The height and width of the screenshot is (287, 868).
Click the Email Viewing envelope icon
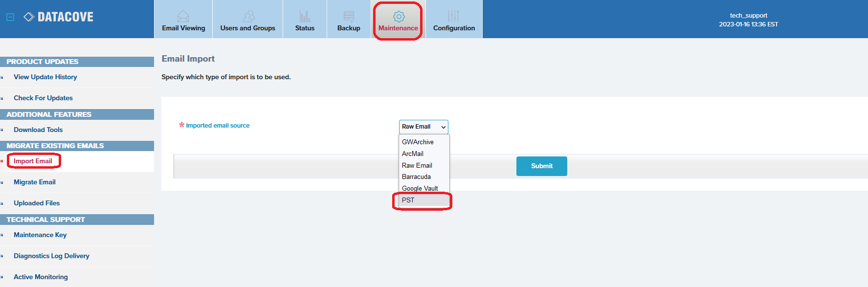coord(183,16)
